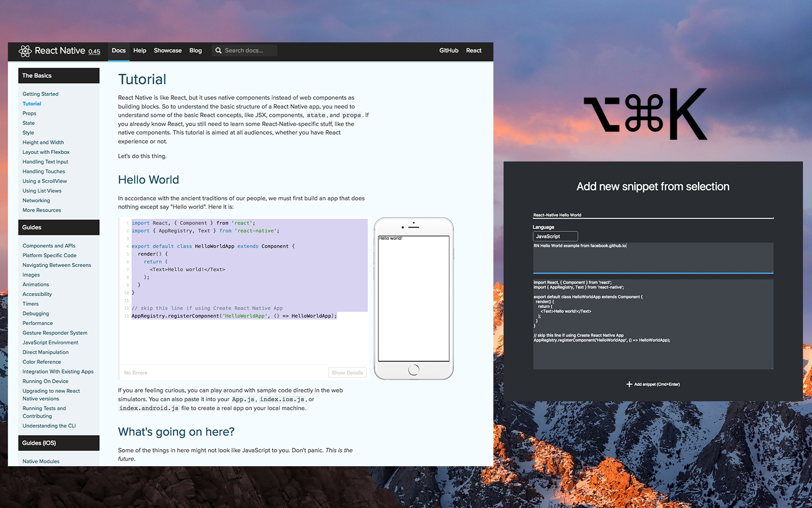
Task: Open Running On Device link
Action: tap(45, 382)
